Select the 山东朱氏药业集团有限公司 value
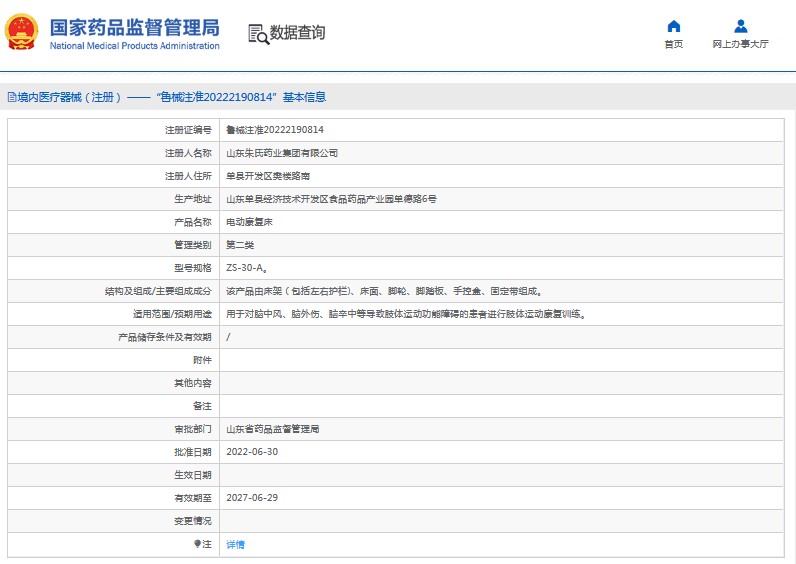The height and width of the screenshot is (564, 796). 282,153
